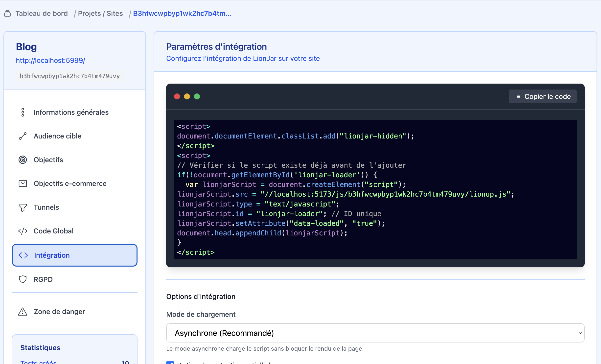Viewport: 601px width, 364px height.
Task: Click the getElementById lionjar-loader if line
Action: (277, 175)
